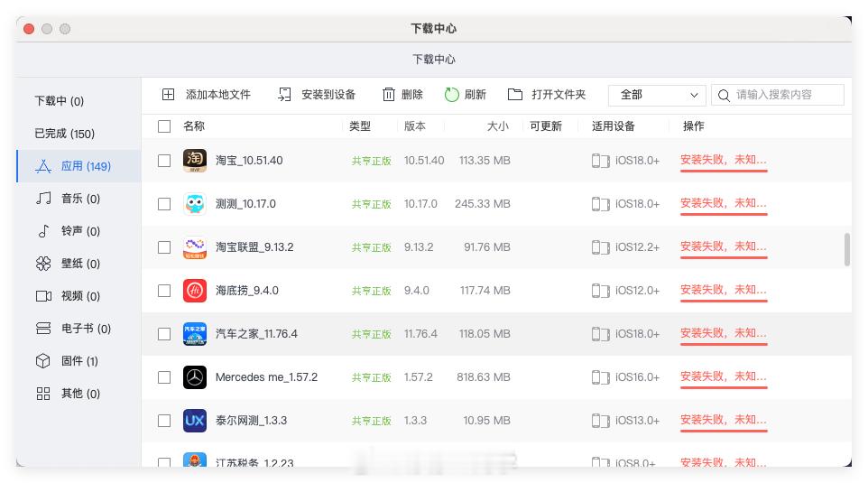Click device icon in Mercedes me row
This screenshot has height=483, width=868.
[x=601, y=377]
